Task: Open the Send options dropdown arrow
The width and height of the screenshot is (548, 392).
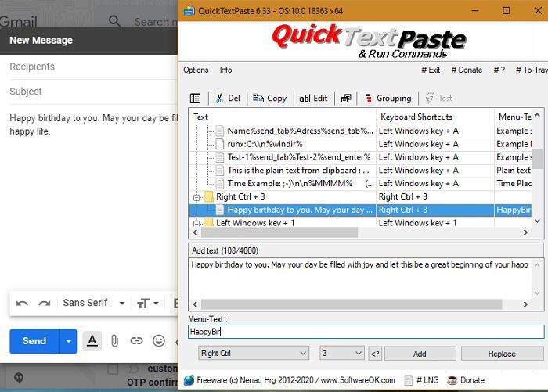Action: pos(69,341)
